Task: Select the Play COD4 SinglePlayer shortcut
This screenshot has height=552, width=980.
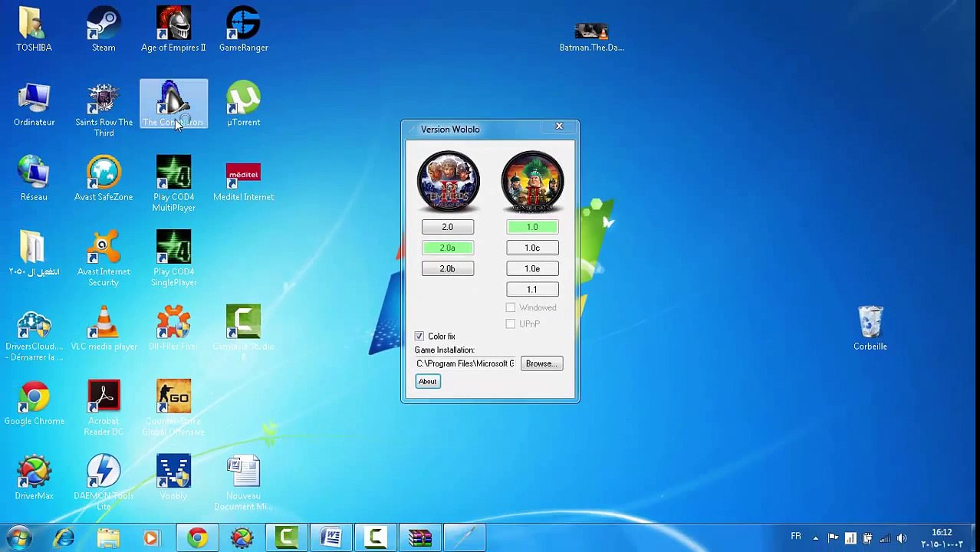Action: pos(173,259)
